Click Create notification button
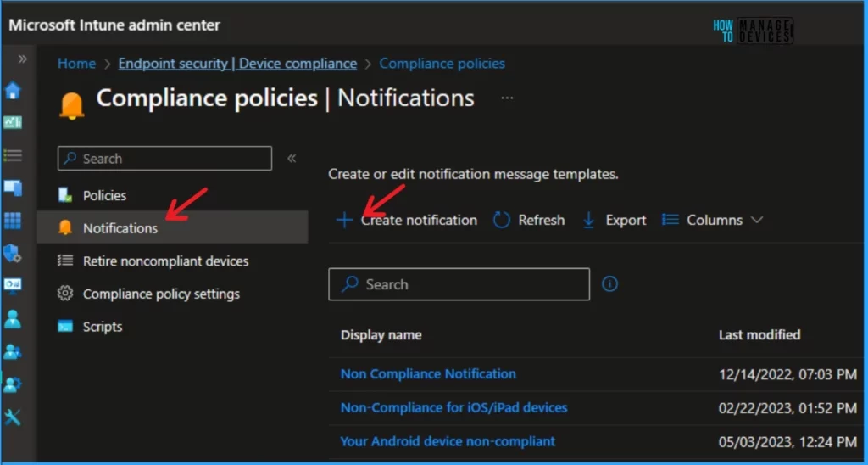The image size is (868, 465). tap(406, 220)
